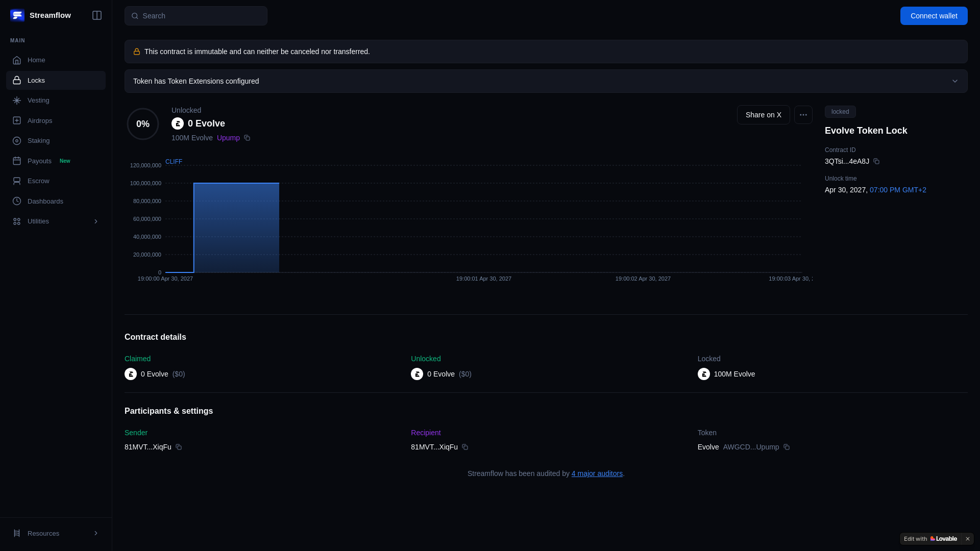
Task: Click the token icon next to 100M Evolve locked
Action: tap(704, 374)
